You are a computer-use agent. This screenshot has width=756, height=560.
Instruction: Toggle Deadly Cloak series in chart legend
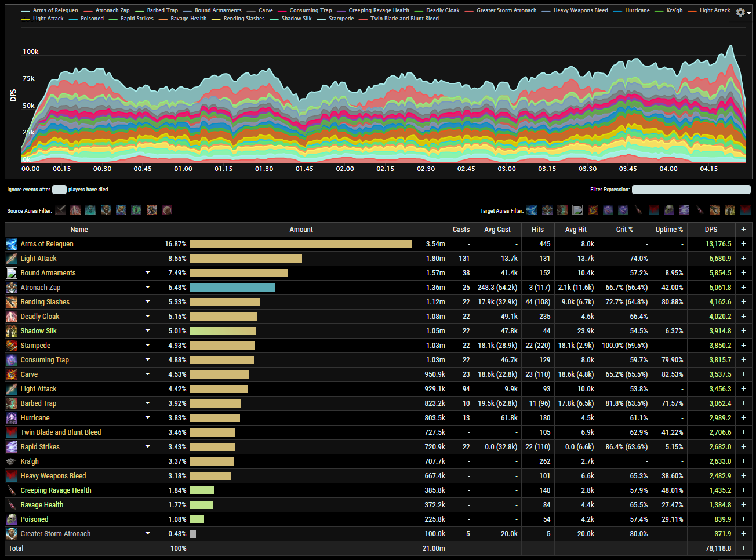(437, 10)
